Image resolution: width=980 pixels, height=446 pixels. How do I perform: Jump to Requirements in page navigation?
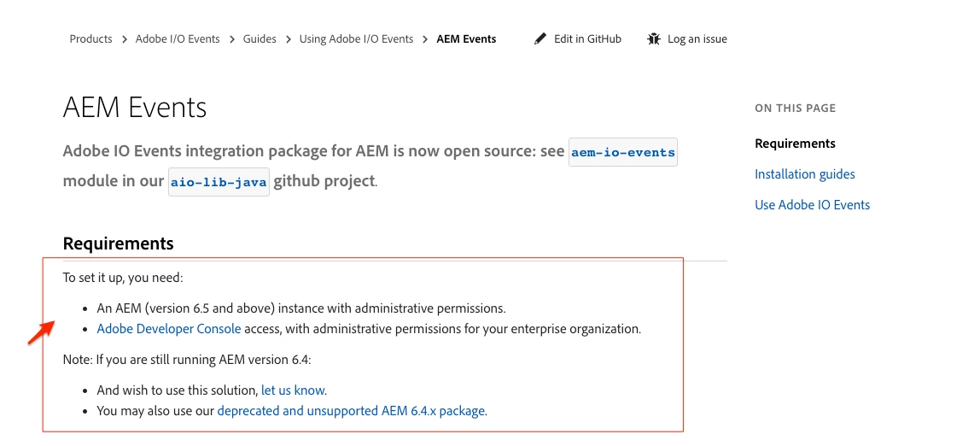click(795, 144)
